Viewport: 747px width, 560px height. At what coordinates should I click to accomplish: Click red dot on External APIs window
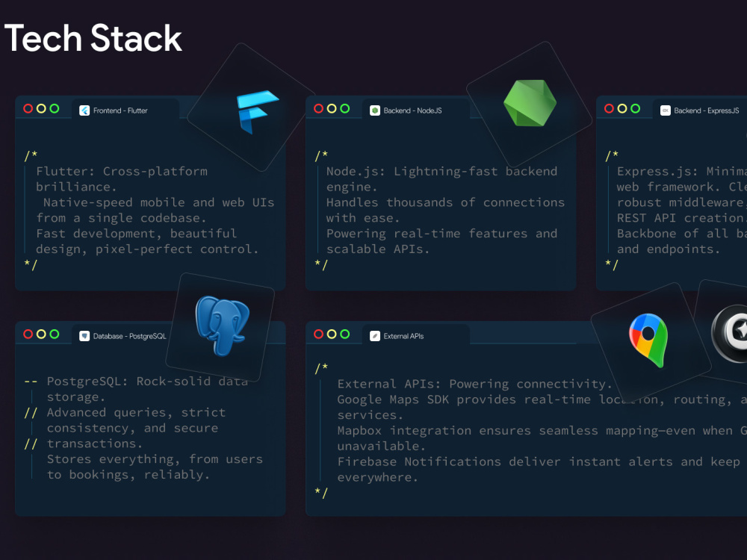[319, 334]
